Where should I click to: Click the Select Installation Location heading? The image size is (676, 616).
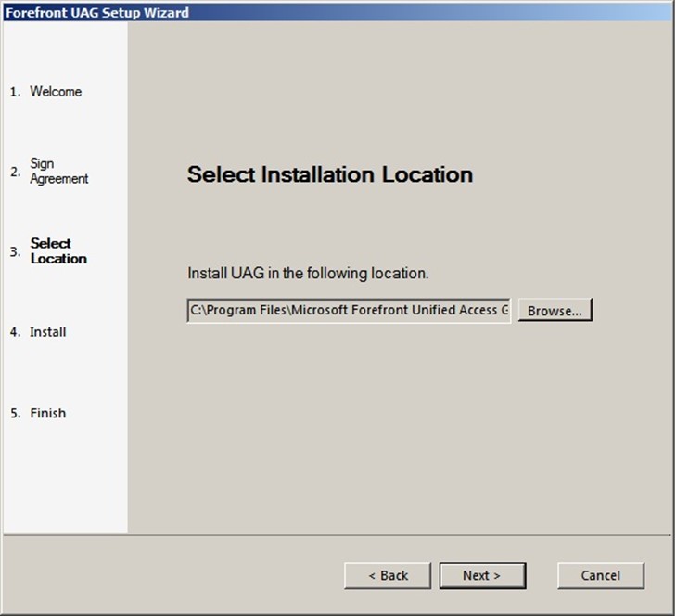[x=330, y=174]
